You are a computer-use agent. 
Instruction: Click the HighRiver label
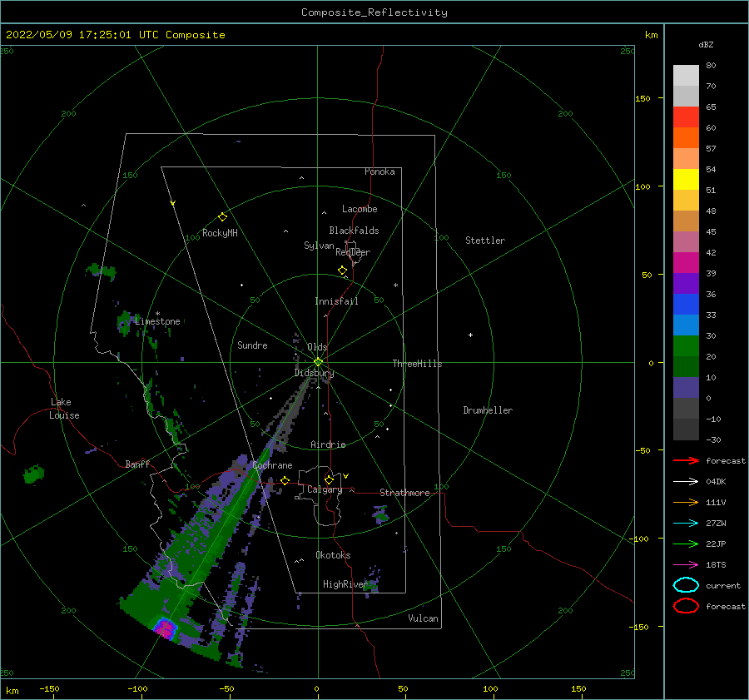click(x=345, y=584)
